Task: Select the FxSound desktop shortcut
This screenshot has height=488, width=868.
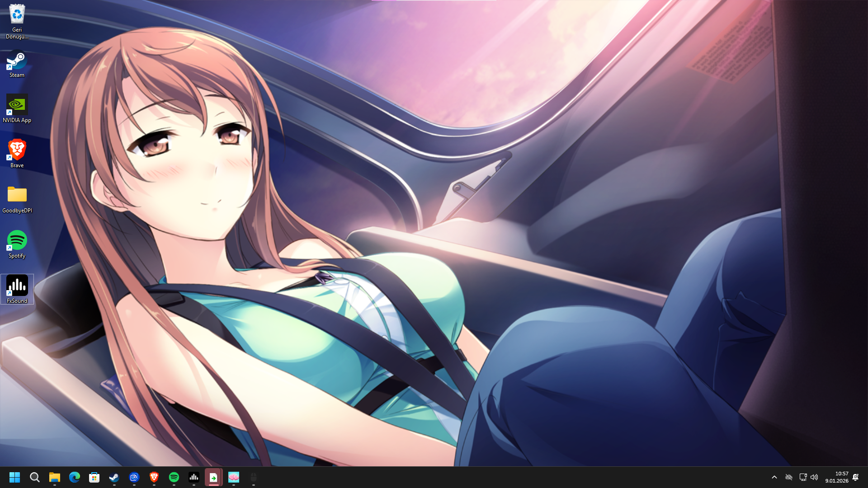Action: [17, 290]
